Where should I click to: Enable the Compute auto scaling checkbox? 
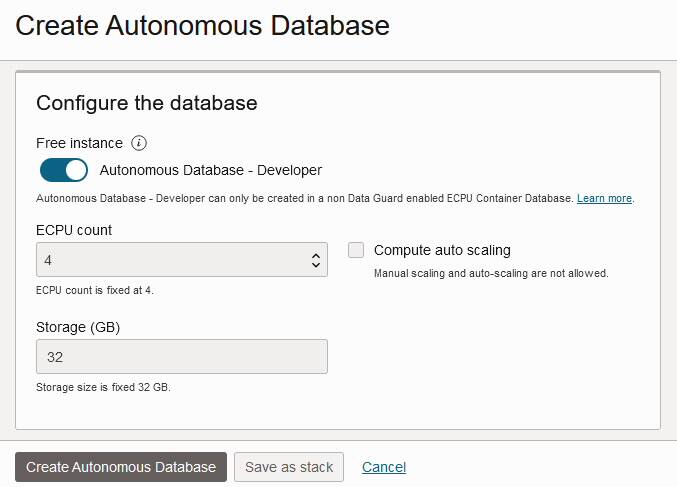pos(356,250)
